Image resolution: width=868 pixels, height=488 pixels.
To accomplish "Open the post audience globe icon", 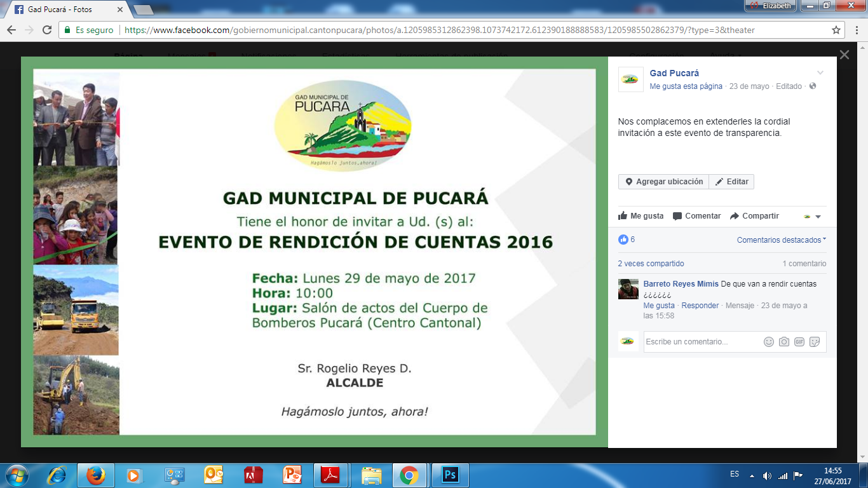I will [x=813, y=86].
